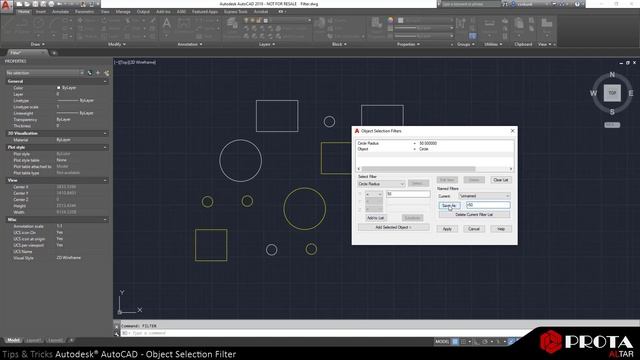This screenshot has width=640, height=360.
Task: Click the object color wheel icon in Properties panel
Action: click(391, 20)
